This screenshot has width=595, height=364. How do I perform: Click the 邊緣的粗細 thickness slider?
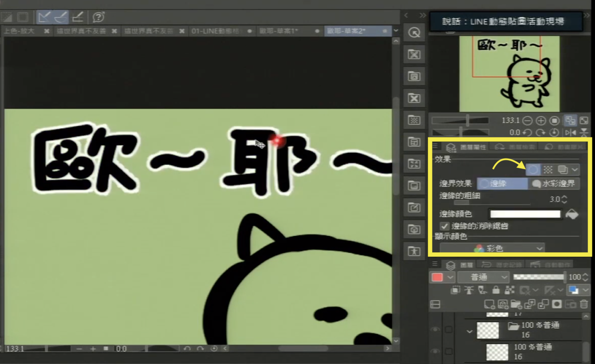coord(492,202)
